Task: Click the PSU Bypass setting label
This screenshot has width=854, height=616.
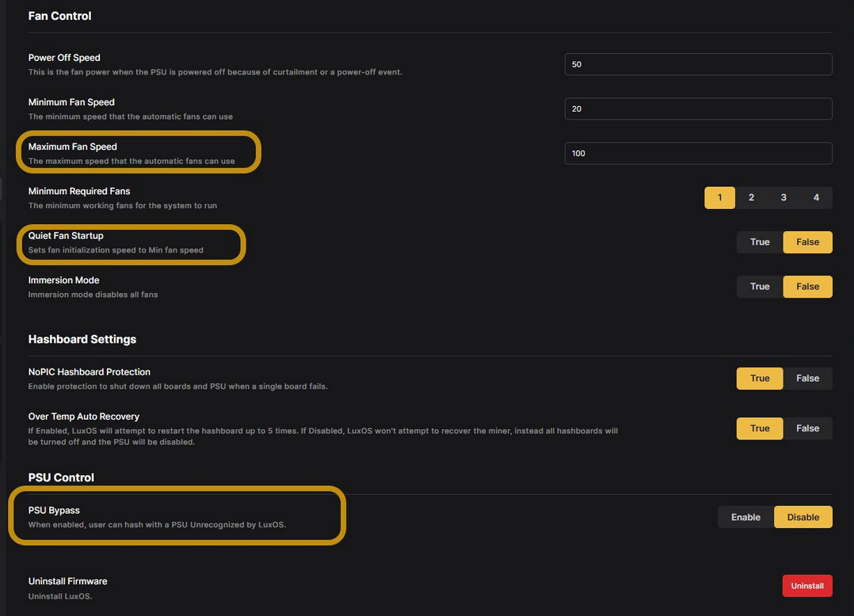Action: pyautogui.click(x=54, y=511)
